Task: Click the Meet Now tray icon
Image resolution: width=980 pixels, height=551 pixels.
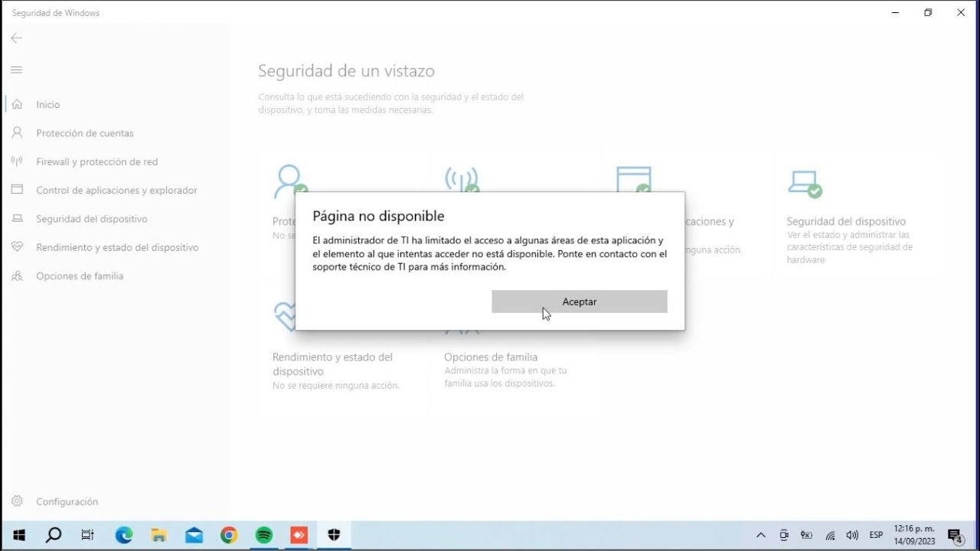Action: [783, 535]
